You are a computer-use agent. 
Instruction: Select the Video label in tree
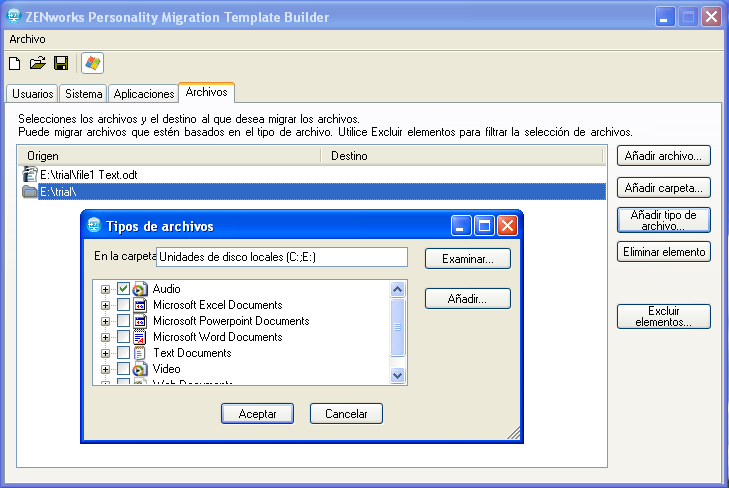(166, 369)
